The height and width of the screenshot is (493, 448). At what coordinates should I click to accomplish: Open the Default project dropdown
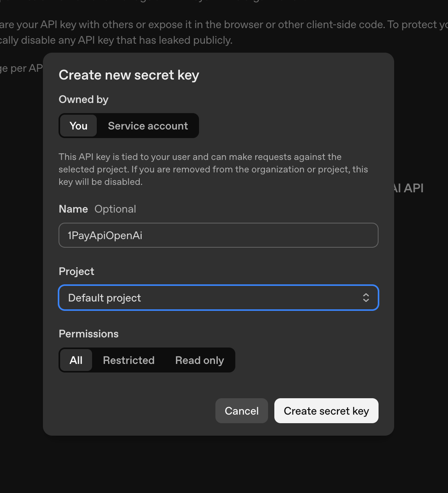tap(211, 298)
